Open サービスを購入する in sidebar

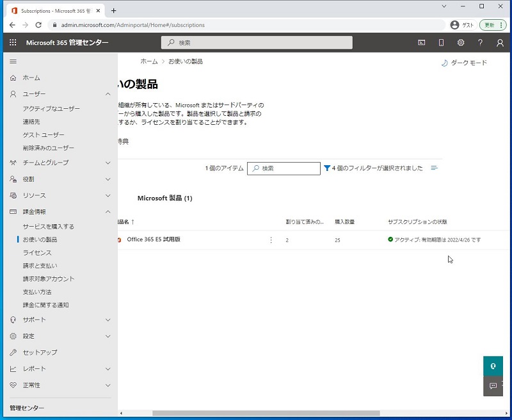tap(49, 227)
